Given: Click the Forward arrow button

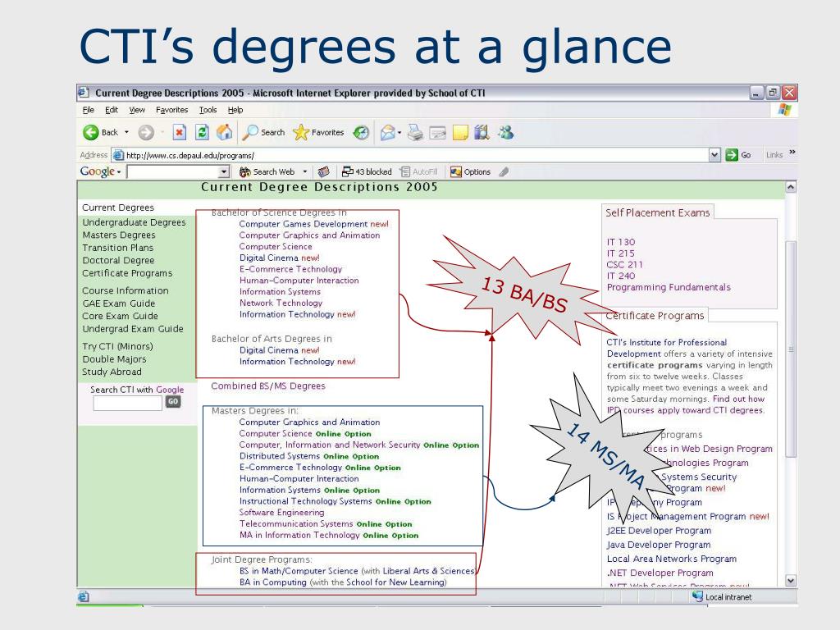Looking at the screenshot, I should coord(146,132).
